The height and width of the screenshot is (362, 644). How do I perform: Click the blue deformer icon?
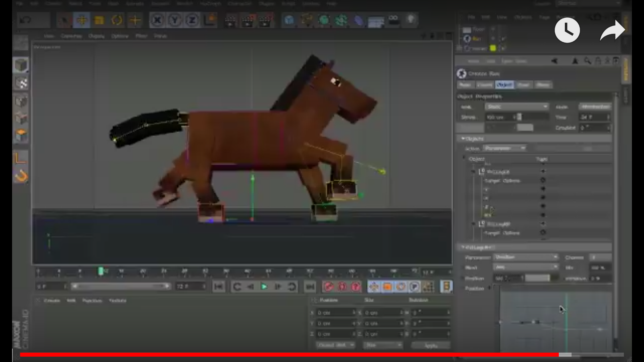point(359,21)
